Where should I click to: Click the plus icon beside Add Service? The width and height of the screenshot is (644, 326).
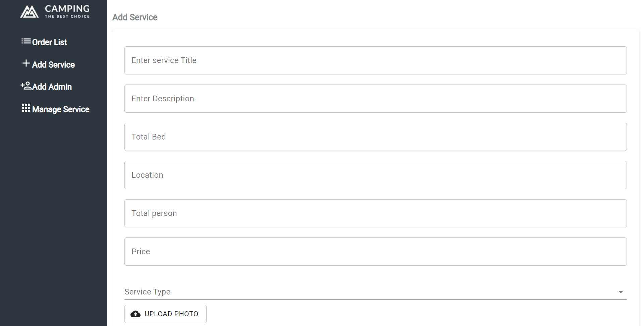tap(26, 63)
